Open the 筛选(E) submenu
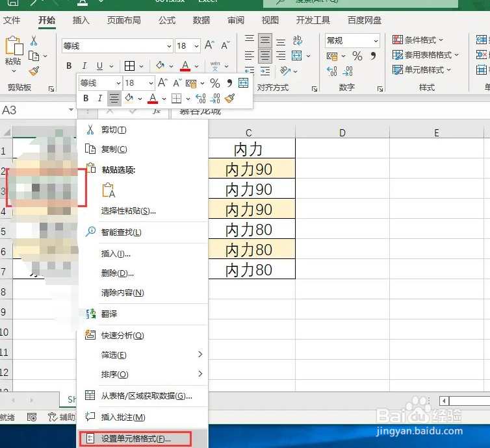 (x=142, y=355)
